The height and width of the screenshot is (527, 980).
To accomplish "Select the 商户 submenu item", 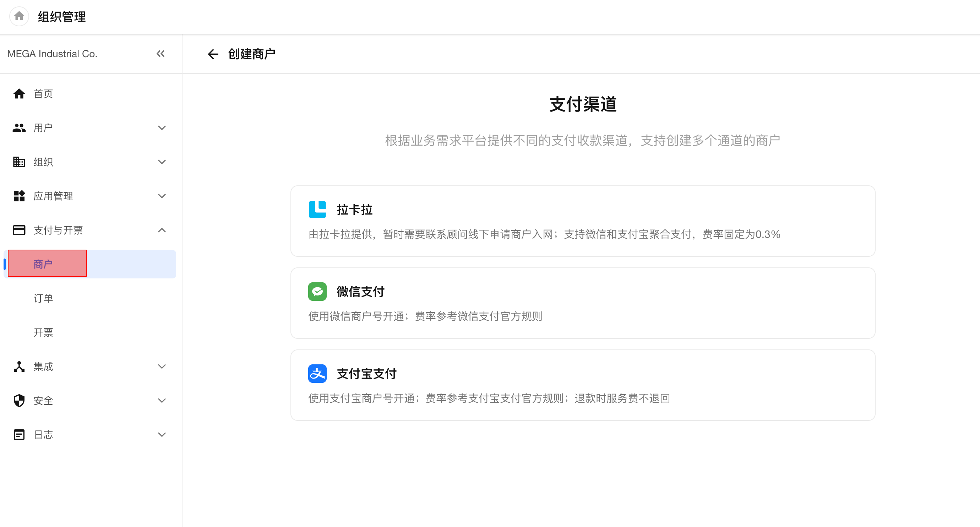I will coord(90,264).
